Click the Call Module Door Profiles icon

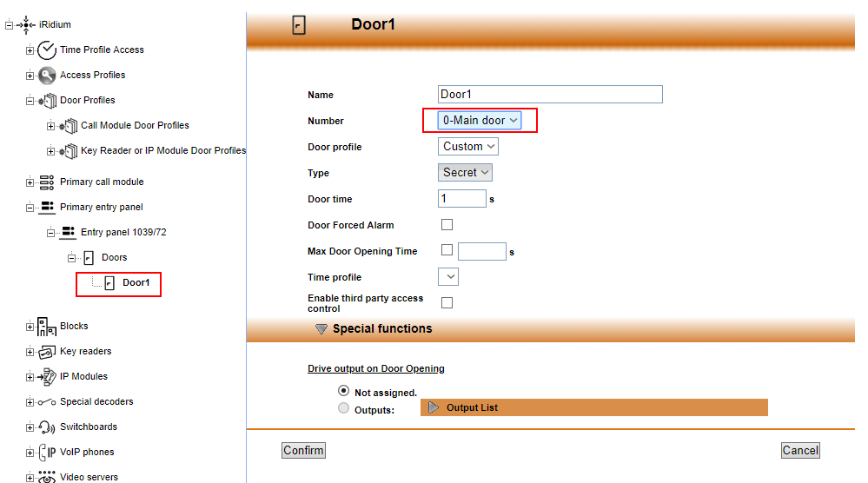pyautogui.click(x=68, y=126)
